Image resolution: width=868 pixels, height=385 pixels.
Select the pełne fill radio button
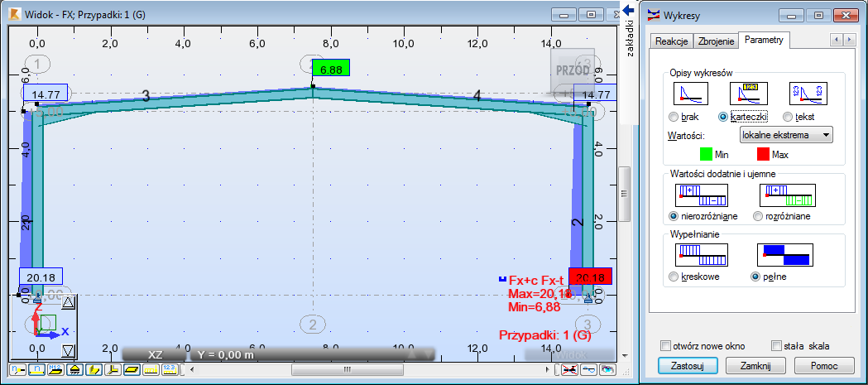click(755, 277)
